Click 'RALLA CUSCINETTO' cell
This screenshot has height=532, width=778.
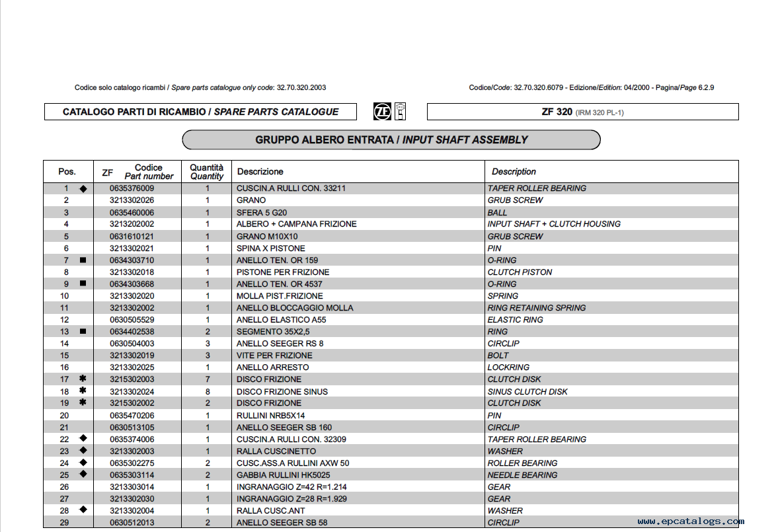pos(276,451)
